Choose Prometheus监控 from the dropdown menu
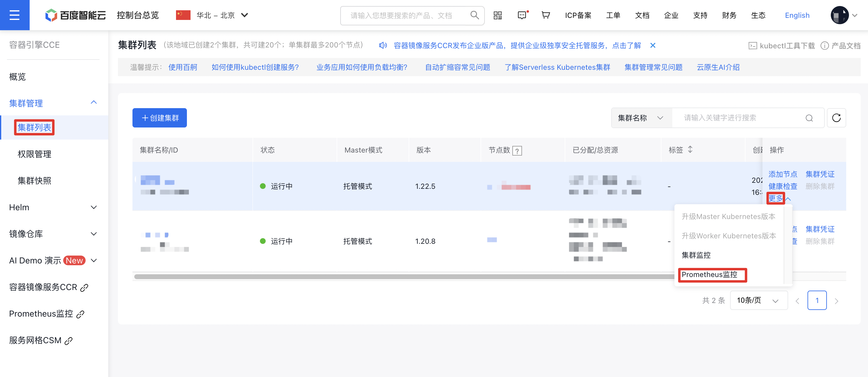 709,275
